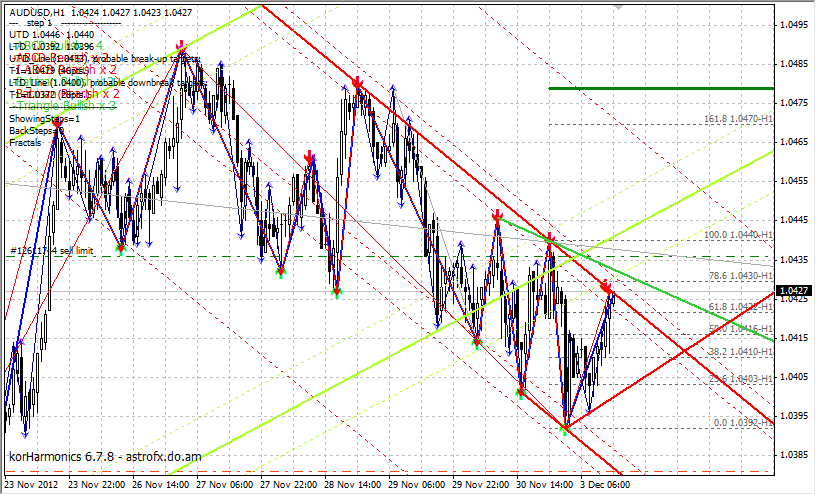Click the 100.0 1.0440-H1 Fibonacci label
This screenshot has height=495, width=816.
click(x=738, y=235)
